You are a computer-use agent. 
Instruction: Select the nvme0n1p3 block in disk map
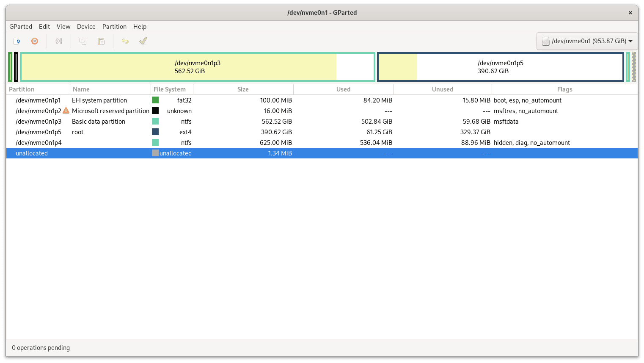198,67
